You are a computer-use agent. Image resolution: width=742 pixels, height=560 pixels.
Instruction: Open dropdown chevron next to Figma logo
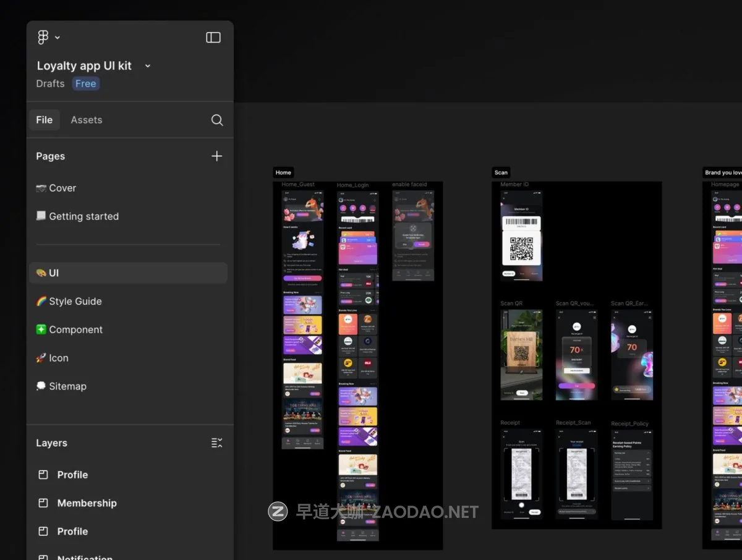58,38
